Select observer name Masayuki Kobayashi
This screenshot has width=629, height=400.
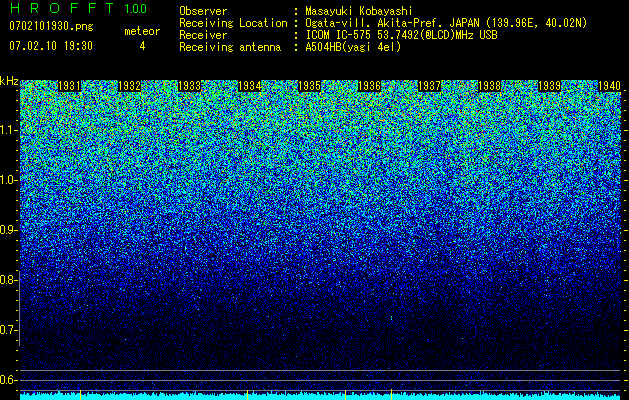pos(359,11)
